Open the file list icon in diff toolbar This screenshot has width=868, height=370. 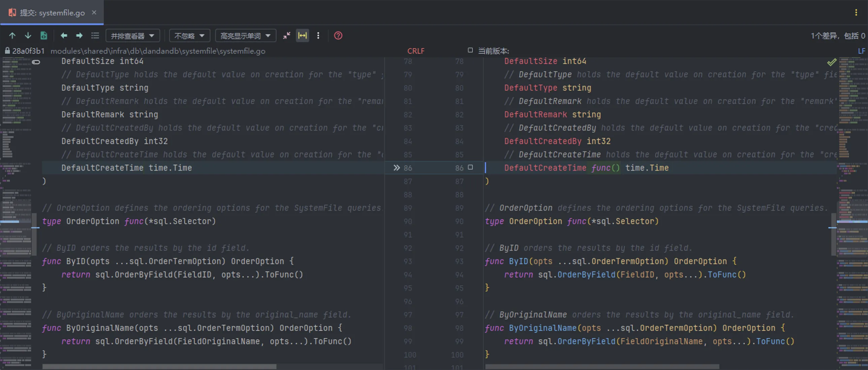pyautogui.click(x=95, y=35)
